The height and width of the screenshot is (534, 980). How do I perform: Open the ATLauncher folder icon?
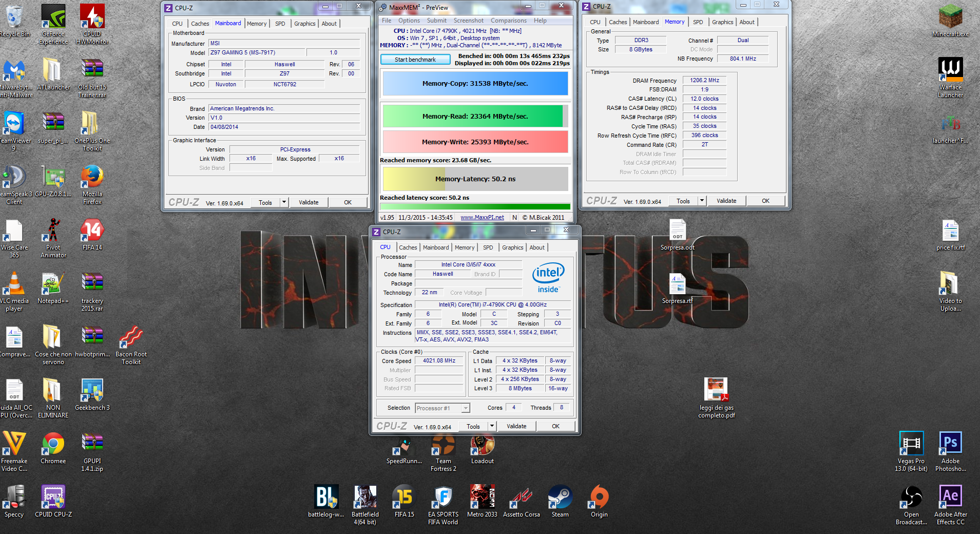(53, 73)
